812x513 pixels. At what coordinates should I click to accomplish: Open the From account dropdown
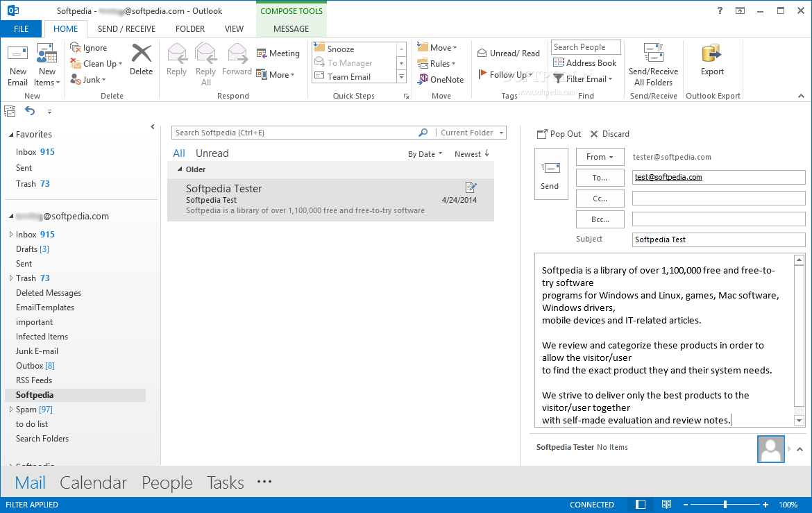(600, 157)
